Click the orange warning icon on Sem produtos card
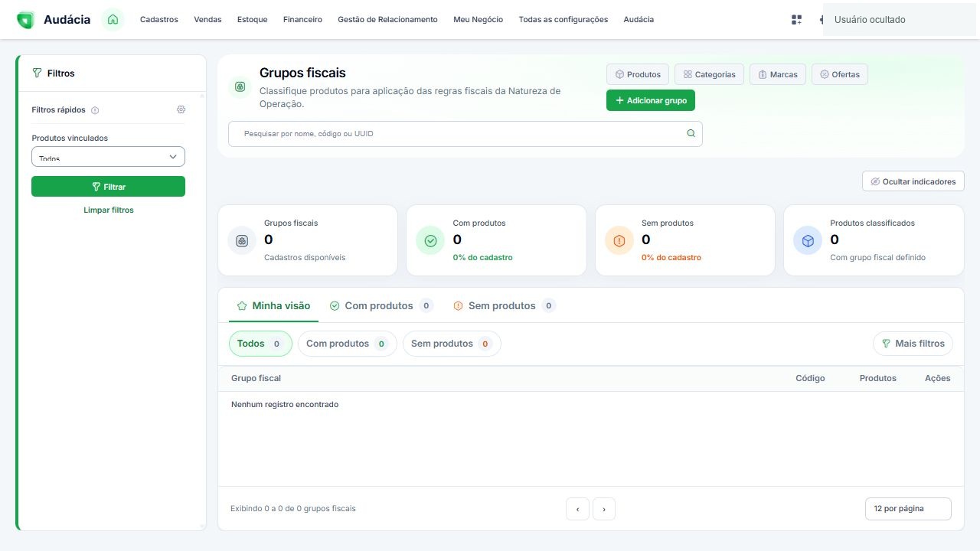Image resolution: width=980 pixels, height=551 pixels. tap(619, 240)
